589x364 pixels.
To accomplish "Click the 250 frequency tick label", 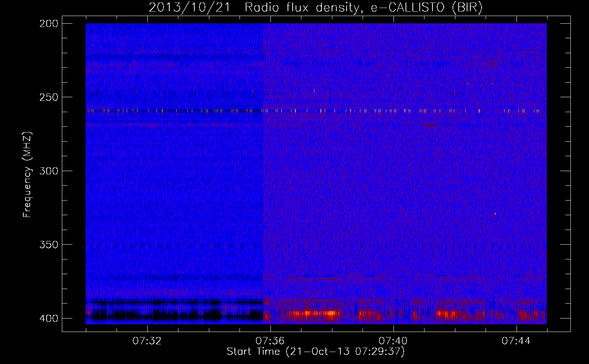I will tap(48, 97).
